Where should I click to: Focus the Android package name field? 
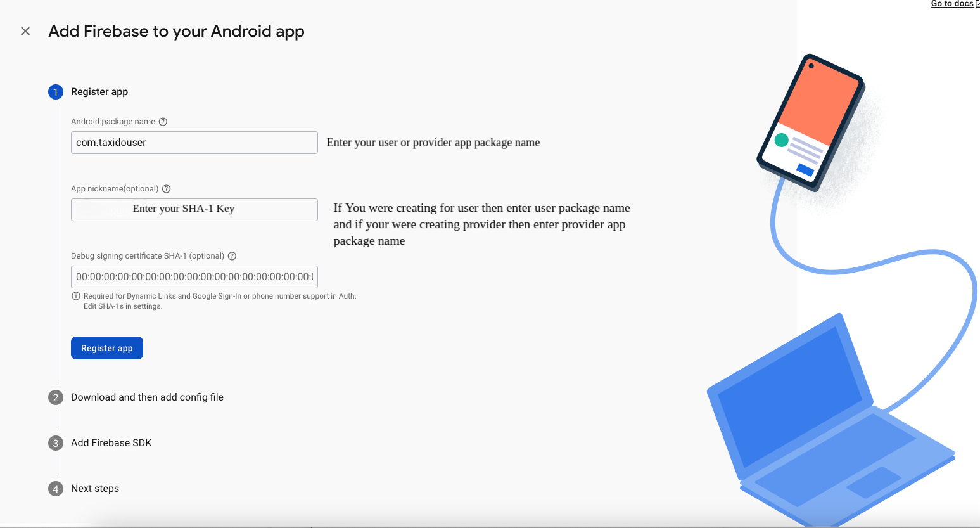(x=194, y=143)
